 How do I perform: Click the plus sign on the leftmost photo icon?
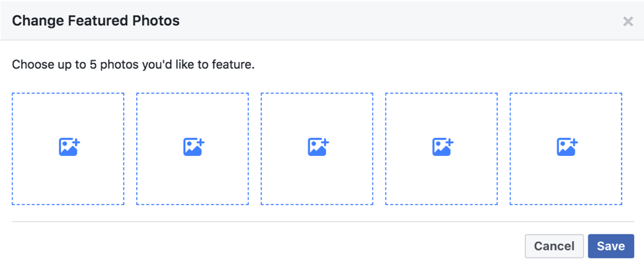coord(77,142)
